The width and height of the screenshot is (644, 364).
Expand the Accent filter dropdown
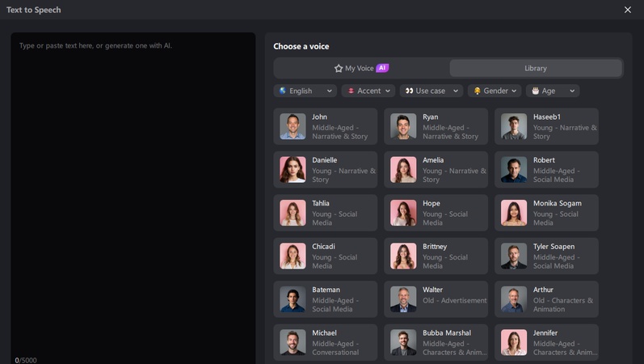pyautogui.click(x=368, y=91)
